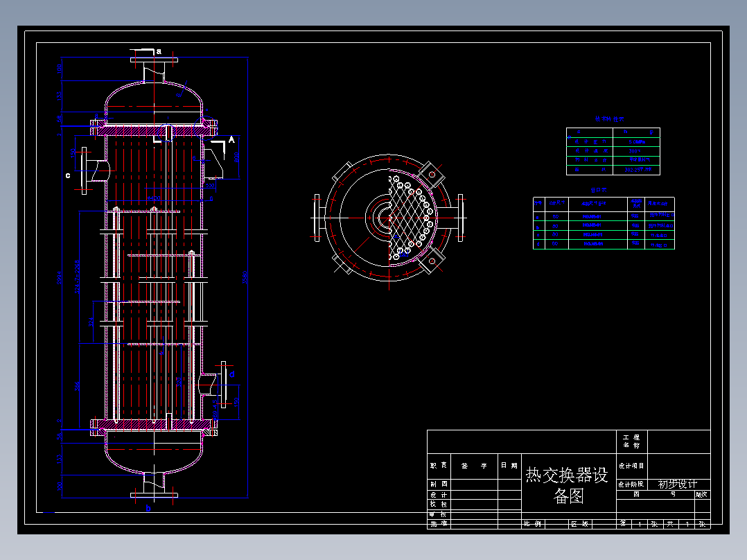Select the 302.25 heat transfer area value
The width and height of the screenshot is (747, 560).
point(638,169)
